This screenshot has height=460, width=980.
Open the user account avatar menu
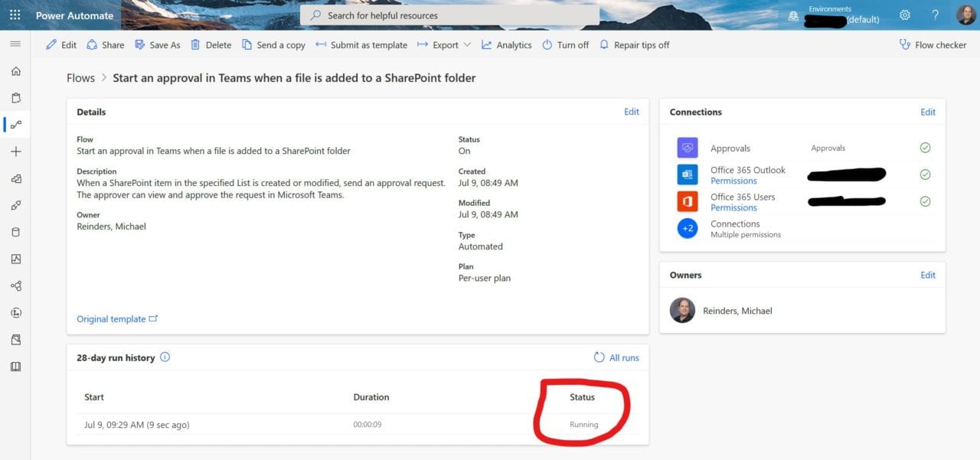pos(965,15)
